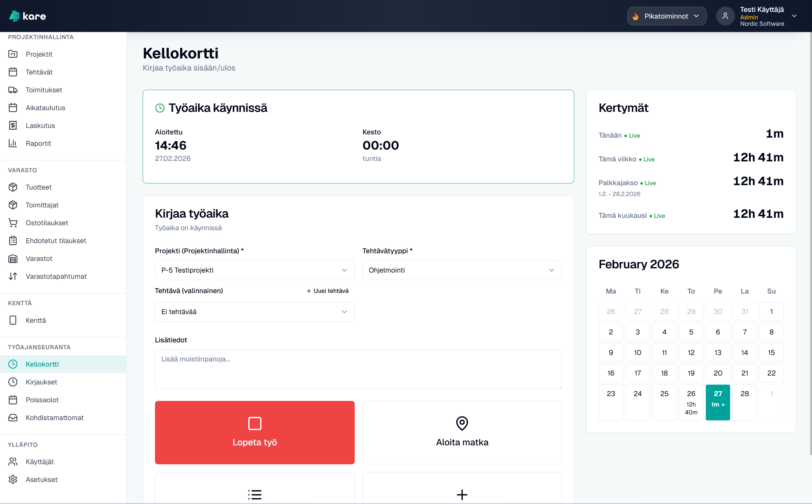Image resolution: width=812 pixels, height=504 pixels.
Task: Expand the Testi Käyttäjä user menu
Action: click(x=794, y=16)
